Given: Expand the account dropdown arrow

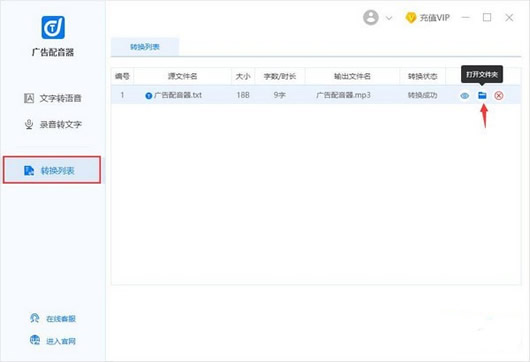Looking at the screenshot, I should (389, 18).
